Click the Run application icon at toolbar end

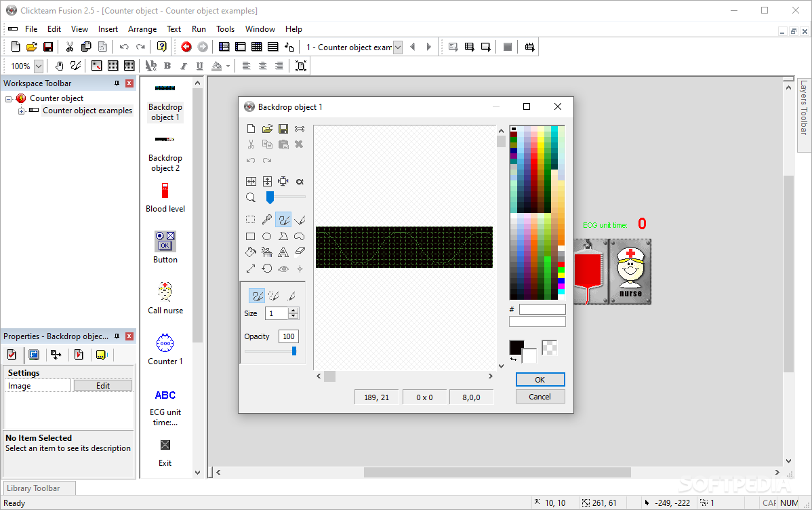point(529,47)
